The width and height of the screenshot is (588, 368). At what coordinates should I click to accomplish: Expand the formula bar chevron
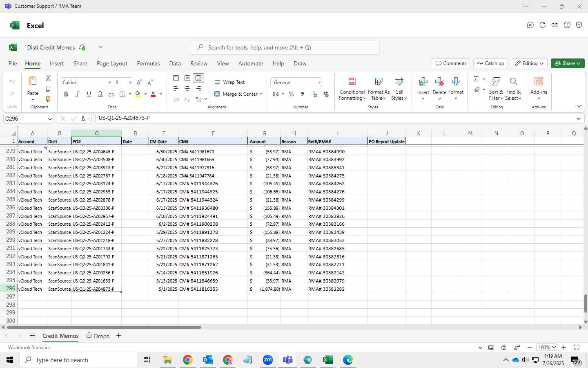(x=579, y=119)
